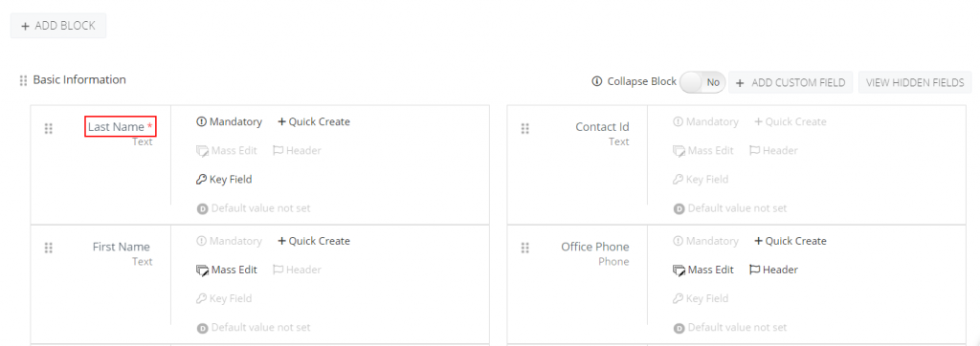
Task: Click the Default value icon for Last Name
Action: (202, 208)
